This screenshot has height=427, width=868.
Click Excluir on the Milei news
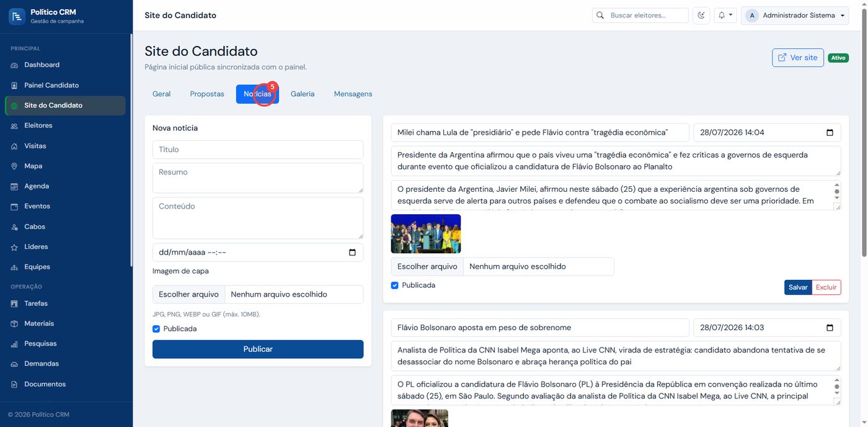(x=826, y=287)
